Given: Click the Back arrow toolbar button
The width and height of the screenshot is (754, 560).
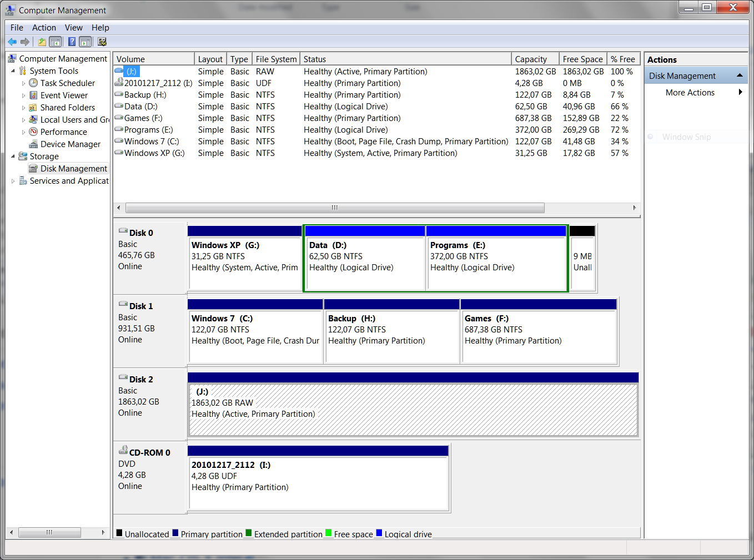Looking at the screenshot, I should tap(12, 42).
